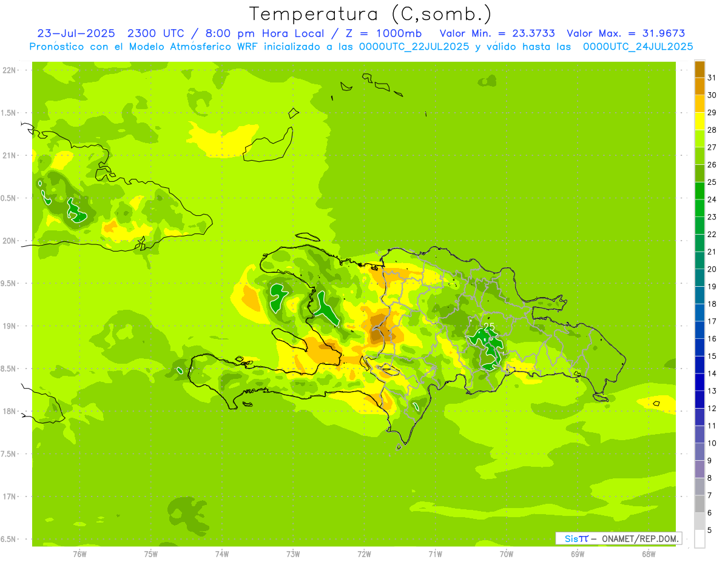Pick the dark blue legend swatch between 13 and 14
Image resolution: width=728 pixels, height=562 pixels.
[699, 382]
